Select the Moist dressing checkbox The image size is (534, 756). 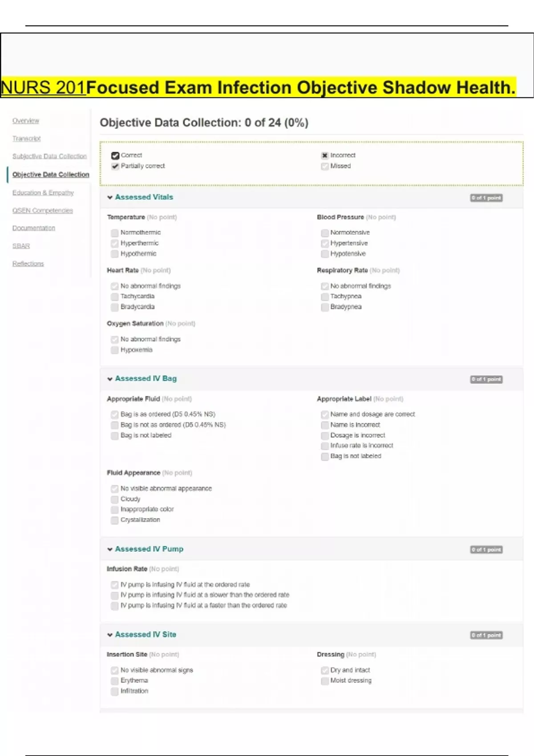point(325,681)
